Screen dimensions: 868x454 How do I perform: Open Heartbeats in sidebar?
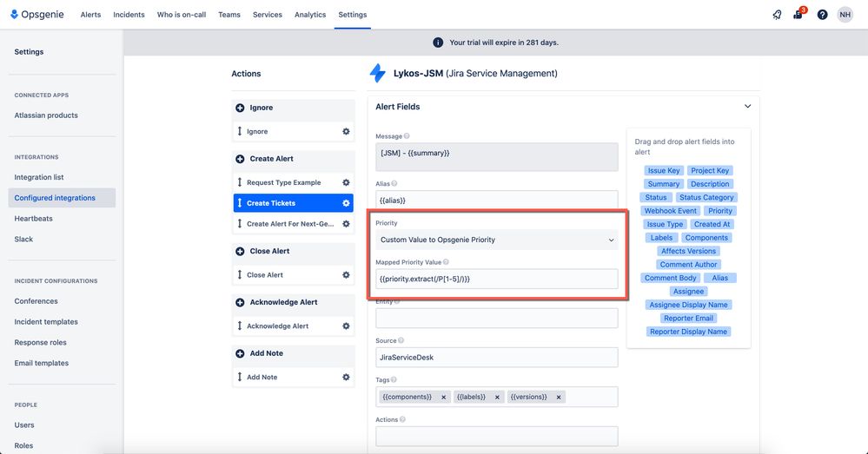(x=33, y=219)
